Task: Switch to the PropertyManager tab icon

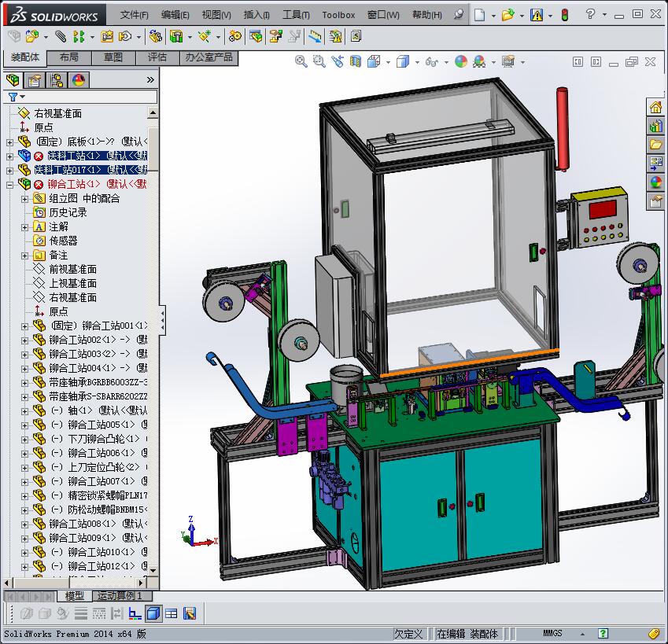Action: point(34,80)
